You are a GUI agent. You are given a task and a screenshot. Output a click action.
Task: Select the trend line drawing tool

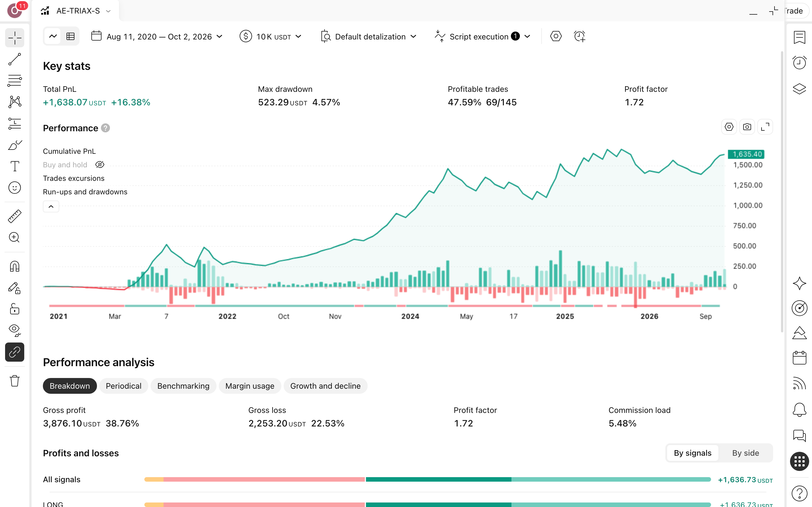(x=15, y=59)
